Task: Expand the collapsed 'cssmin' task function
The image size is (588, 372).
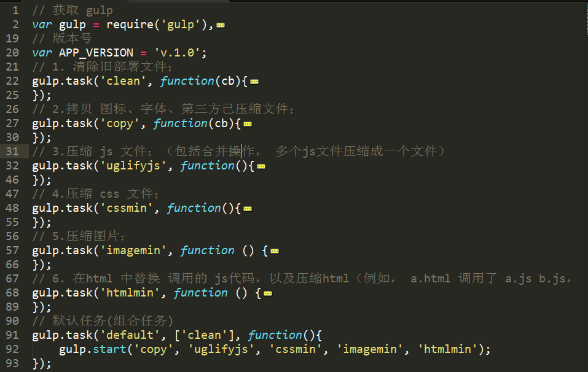Action: (x=247, y=209)
